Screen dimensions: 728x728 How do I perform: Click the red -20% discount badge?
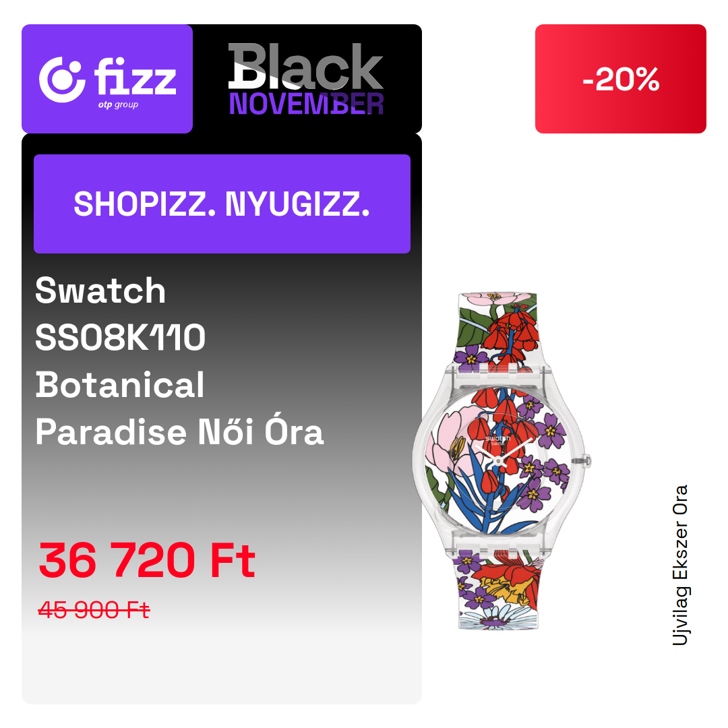pyautogui.click(x=620, y=79)
